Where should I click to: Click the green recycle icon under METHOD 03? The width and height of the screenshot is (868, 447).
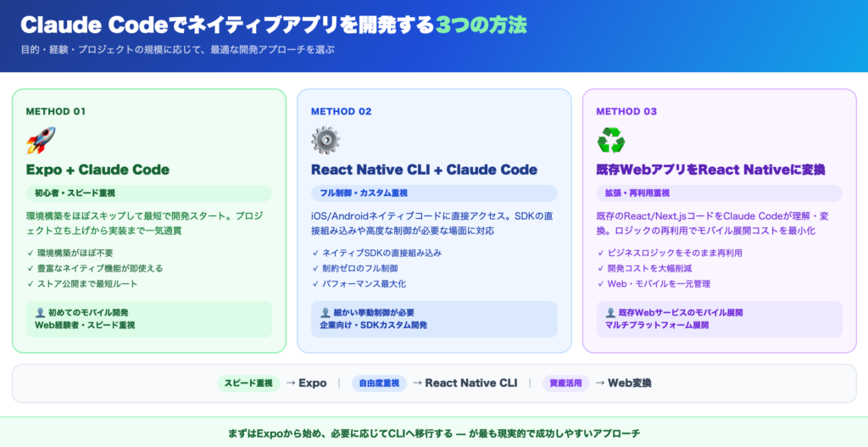tap(610, 140)
